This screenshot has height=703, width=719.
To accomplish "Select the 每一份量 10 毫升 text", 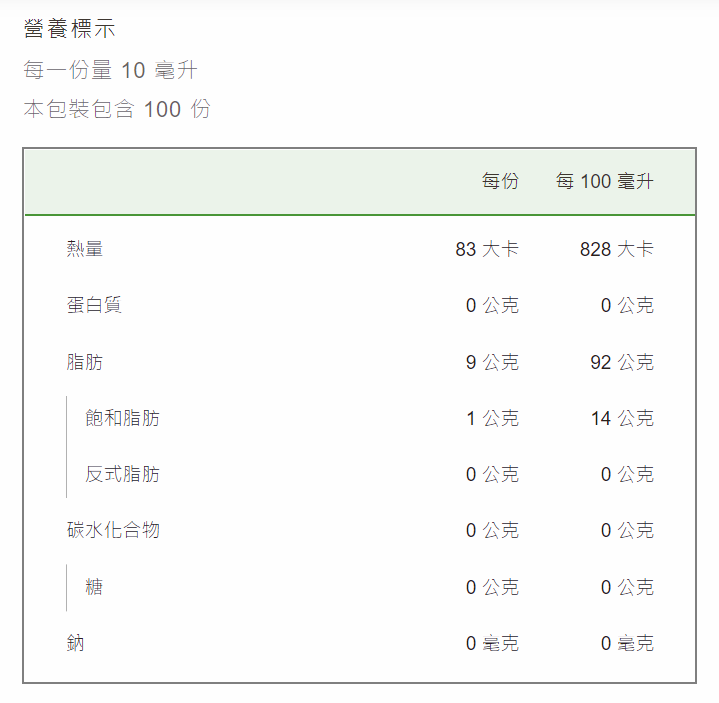I will [111, 70].
